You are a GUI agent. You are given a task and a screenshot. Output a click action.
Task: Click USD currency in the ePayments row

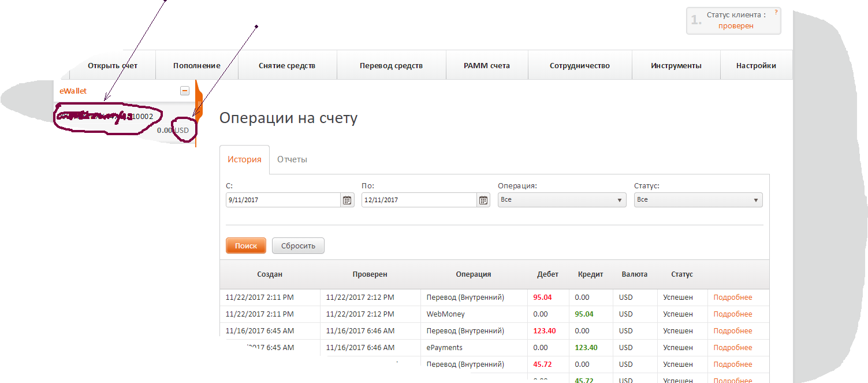625,348
